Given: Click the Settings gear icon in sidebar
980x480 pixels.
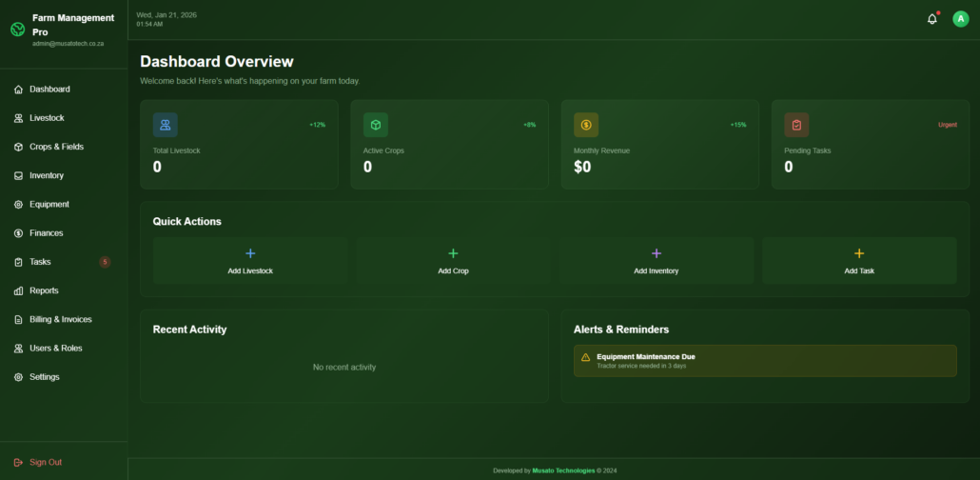Looking at the screenshot, I should 19,377.
